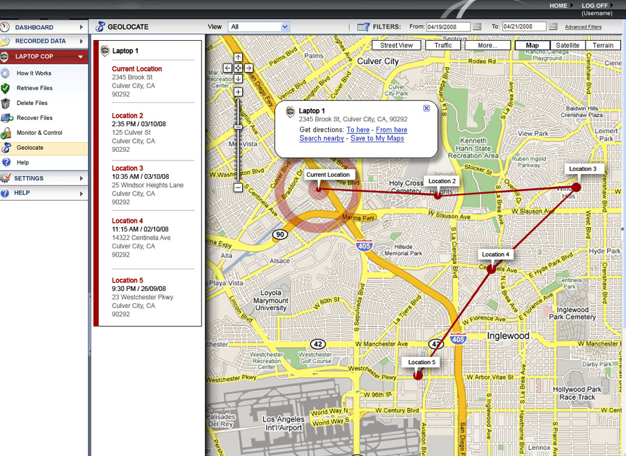Screen dimensions: 626x456
Task: Switch map to Terrain view
Action: pyautogui.click(x=603, y=45)
